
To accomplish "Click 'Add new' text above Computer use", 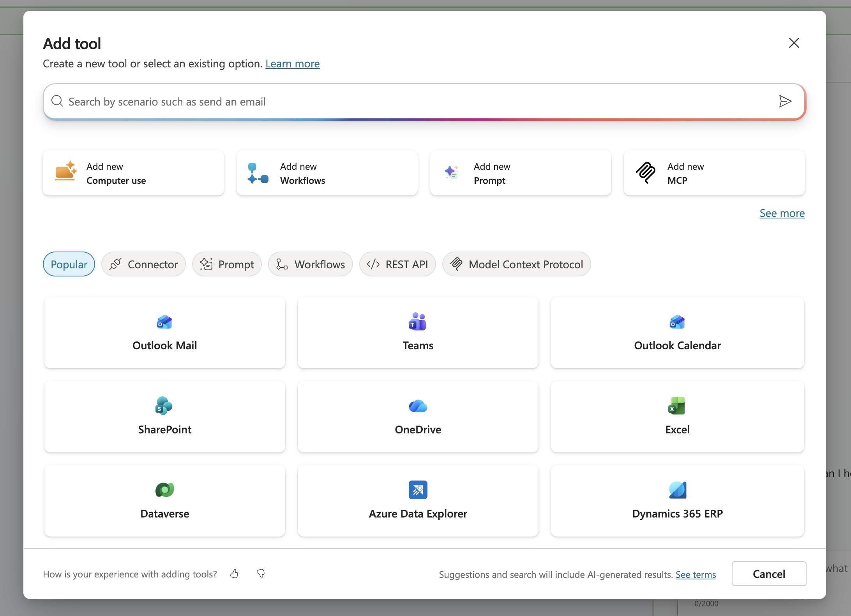I will tap(104, 166).
